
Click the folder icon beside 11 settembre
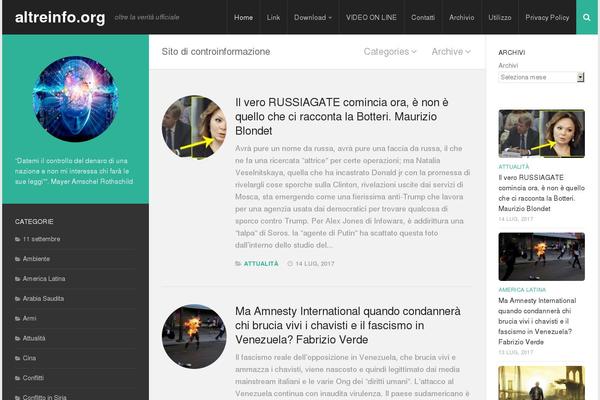[18, 239]
